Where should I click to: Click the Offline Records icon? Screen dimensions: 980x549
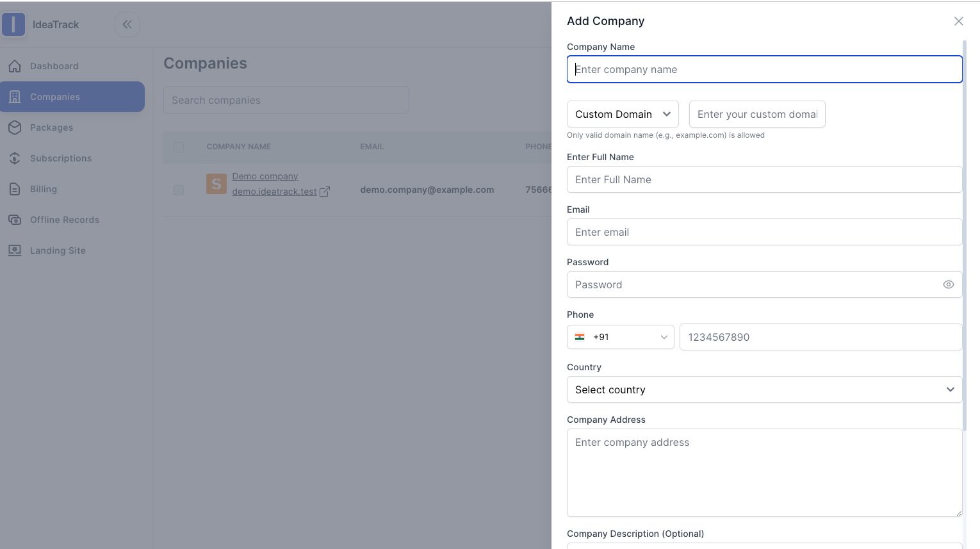tap(15, 220)
